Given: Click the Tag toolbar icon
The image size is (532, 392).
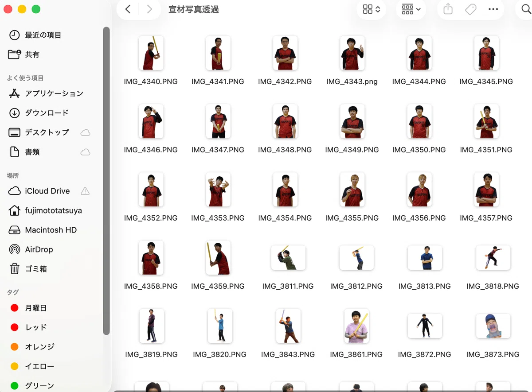Looking at the screenshot, I should coord(470,9).
